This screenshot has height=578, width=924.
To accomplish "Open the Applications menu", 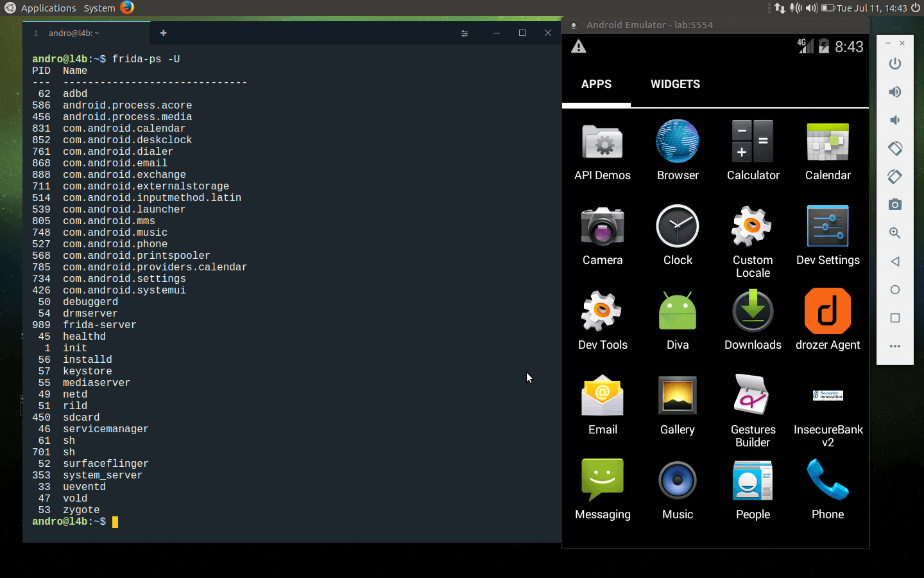I will point(48,8).
